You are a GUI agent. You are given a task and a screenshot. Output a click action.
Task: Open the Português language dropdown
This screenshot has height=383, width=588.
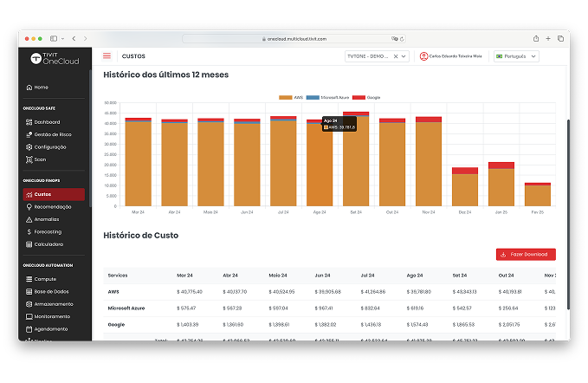516,56
